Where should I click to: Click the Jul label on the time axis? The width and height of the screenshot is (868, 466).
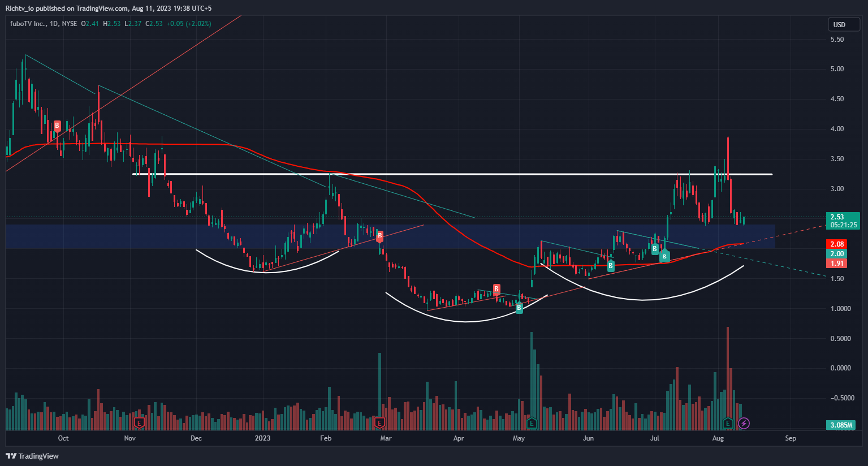tap(655, 438)
